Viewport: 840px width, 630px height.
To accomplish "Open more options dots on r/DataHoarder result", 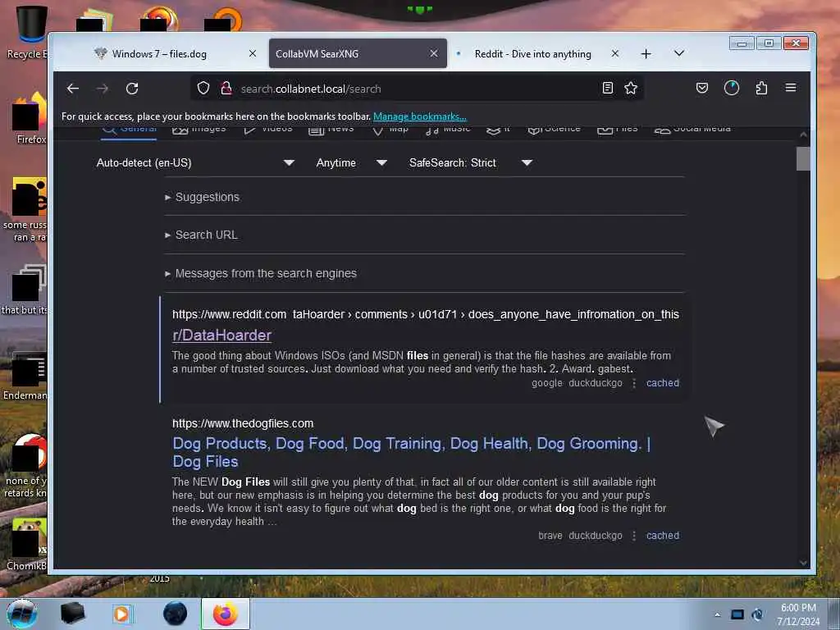I will pyautogui.click(x=634, y=383).
